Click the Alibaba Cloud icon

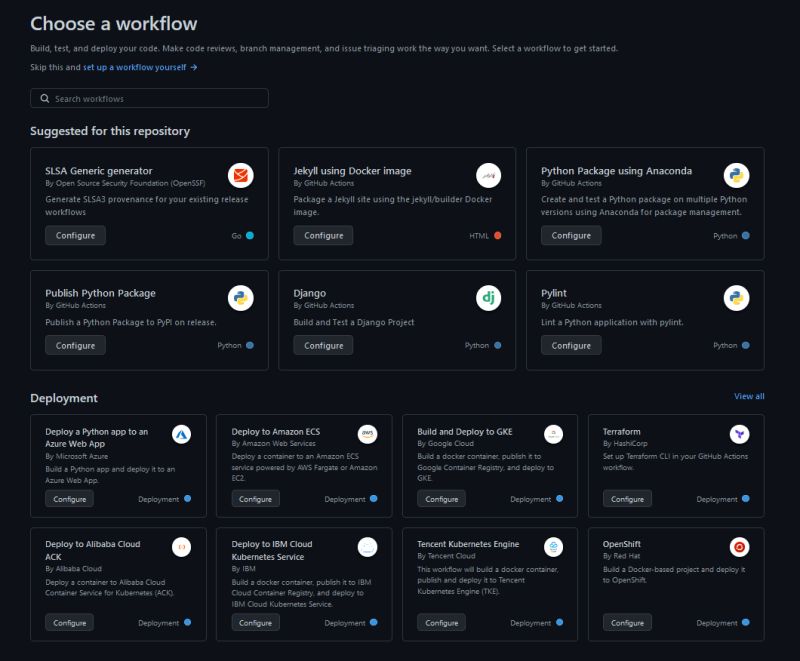point(181,547)
